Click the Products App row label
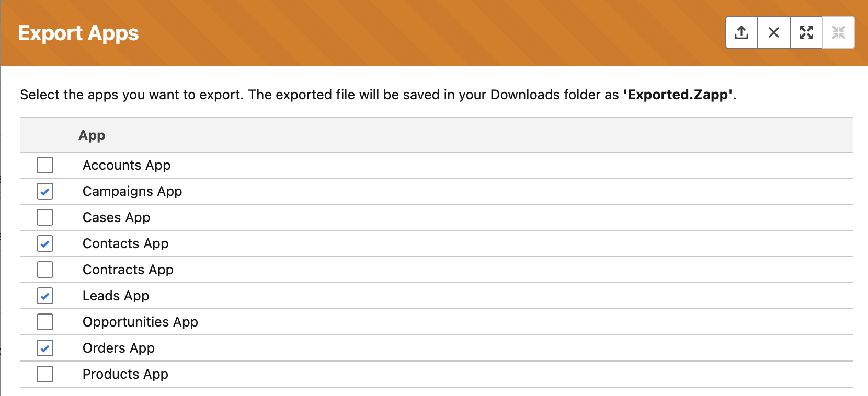 click(125, 374)
